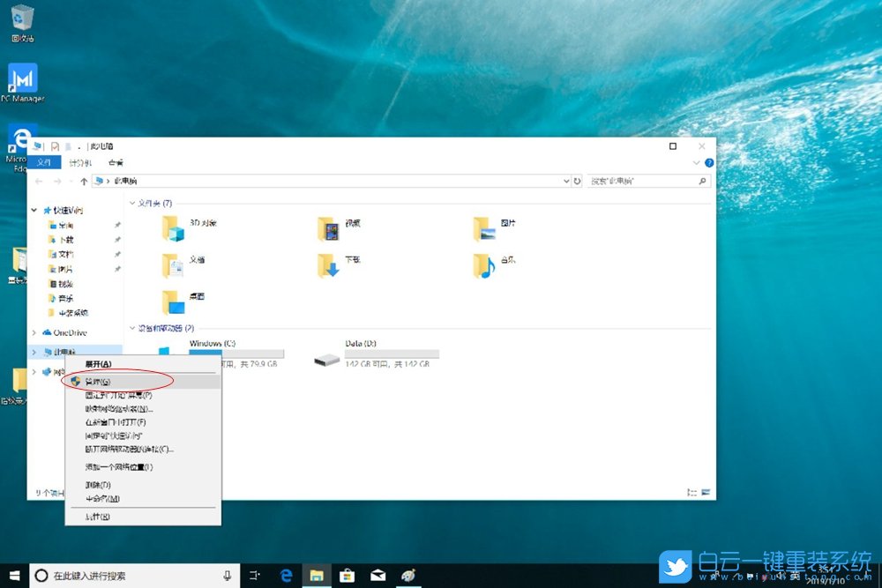The width and height of the screenshot is (882, 588).
Task: Open the 图片 folder
Action: [485, 228]
